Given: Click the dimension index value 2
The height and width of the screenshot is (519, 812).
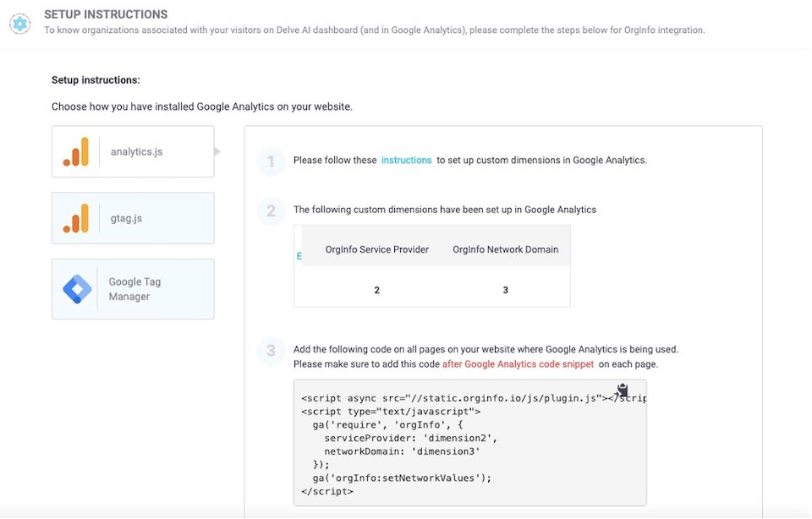Looking at the screenshot, I should [x=376, y=289].
